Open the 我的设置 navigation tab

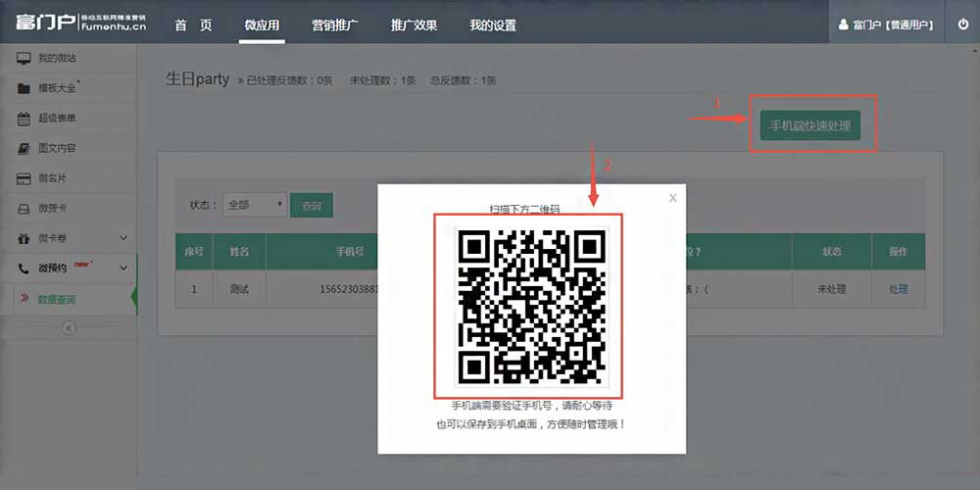click(x=493, y=25)
